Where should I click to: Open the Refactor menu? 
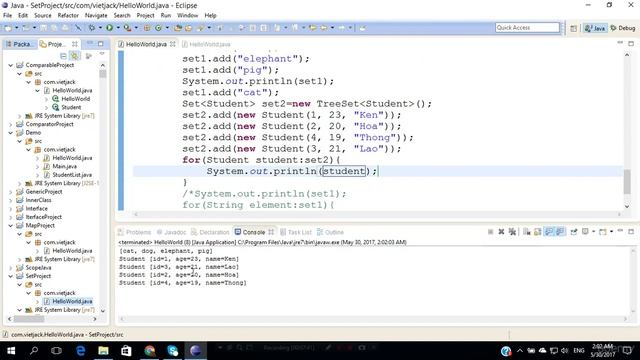pyautogui.click(x=68, y=16)
